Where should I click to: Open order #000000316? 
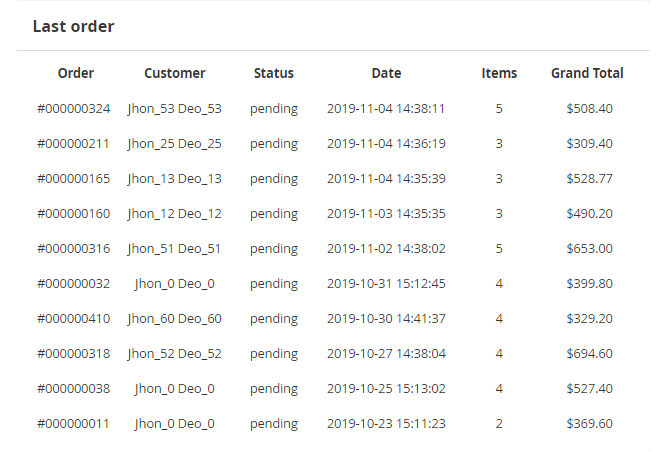click(74, 248)
